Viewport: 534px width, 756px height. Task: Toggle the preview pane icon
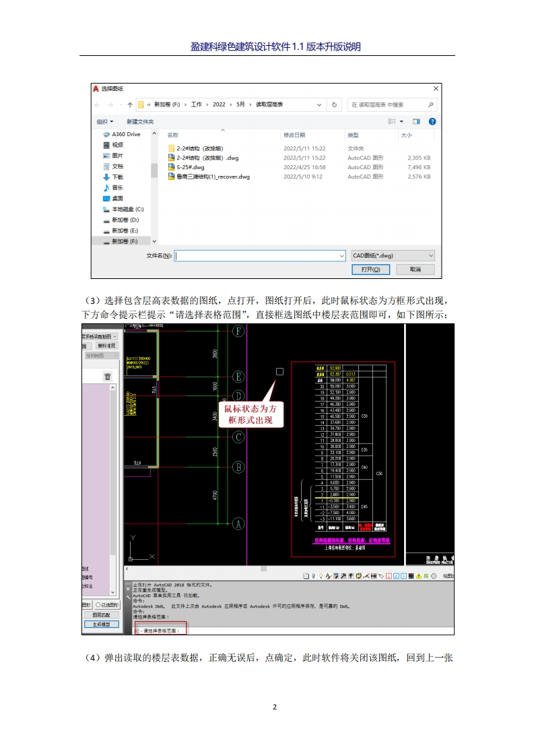(x=416, y=121)
